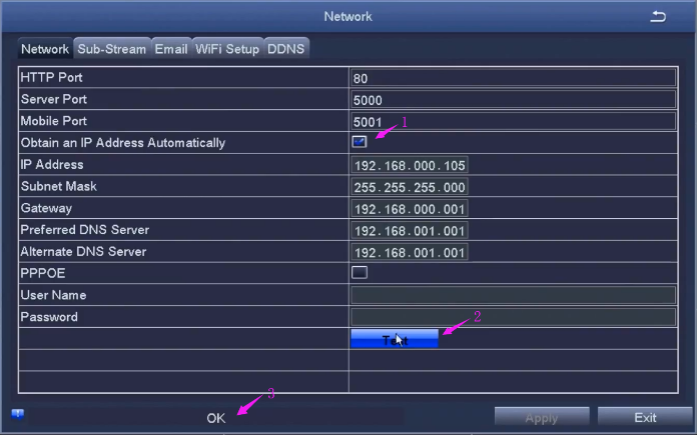Click the blue info icon at bottom left
697x435 pixels.
[x=18, y=413]
